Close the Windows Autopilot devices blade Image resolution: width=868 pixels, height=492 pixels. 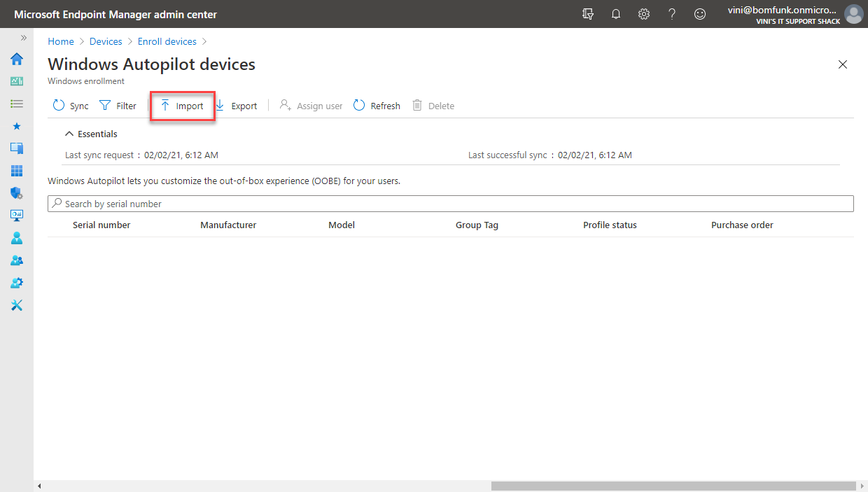(x=843, y=64)
